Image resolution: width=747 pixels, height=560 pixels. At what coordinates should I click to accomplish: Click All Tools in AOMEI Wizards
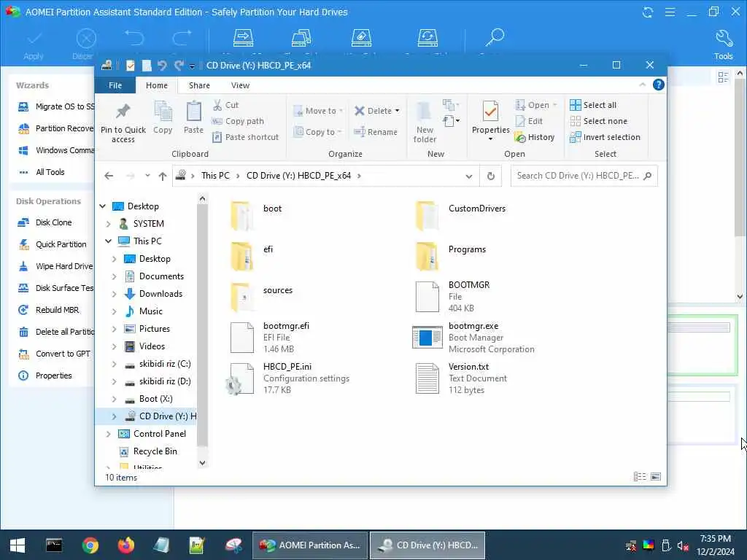tap(50, 172)
